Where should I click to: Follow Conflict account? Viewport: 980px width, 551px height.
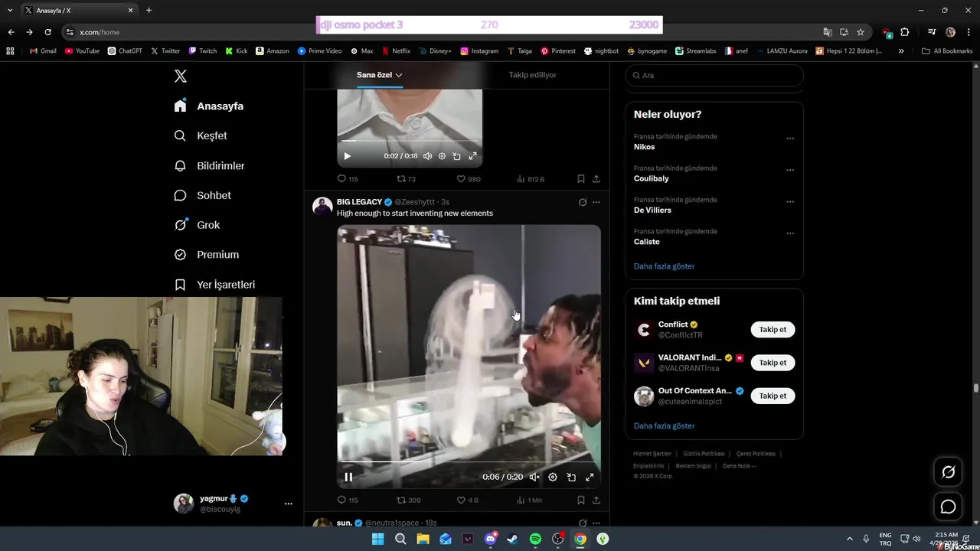[x=773, y=330]
